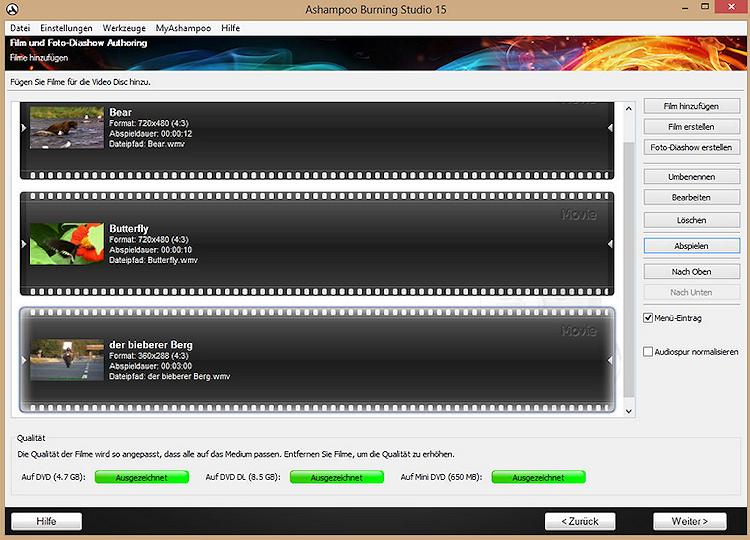Maximize the Ashampoo Burning Studio window

point(705,7)
